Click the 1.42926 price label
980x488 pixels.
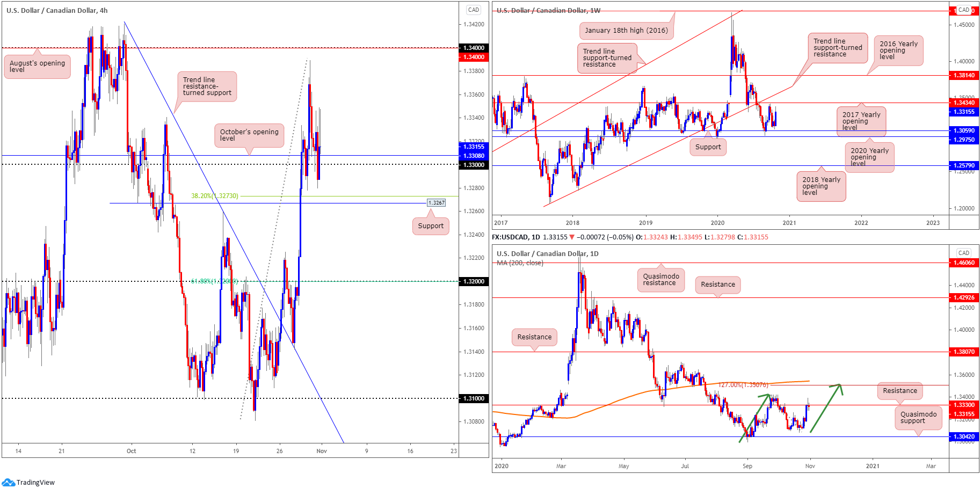(x=963, y=297)
